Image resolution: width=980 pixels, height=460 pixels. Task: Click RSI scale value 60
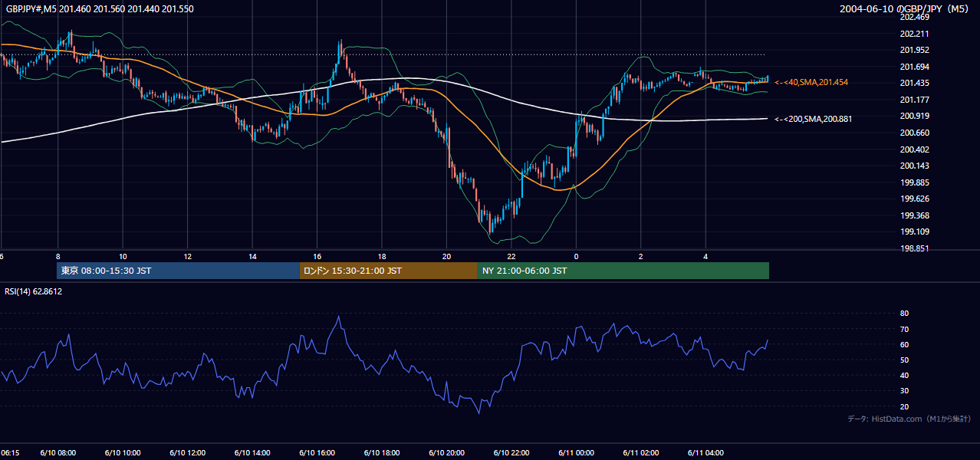click(x=904, y=344)
